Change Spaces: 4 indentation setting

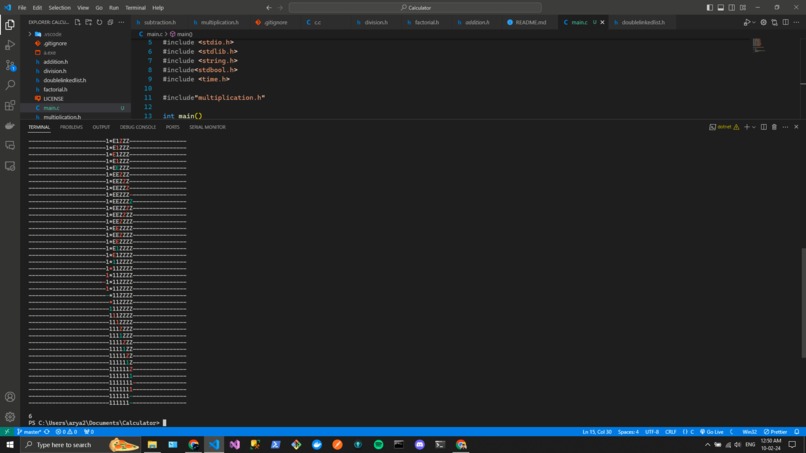coord(628,432)
